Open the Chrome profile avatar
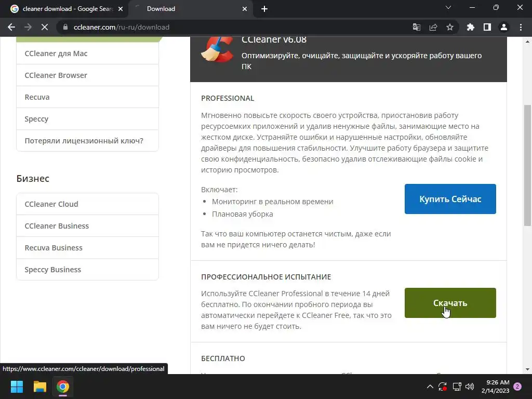This screenshot has width=532, height=399. click(504, 27)
